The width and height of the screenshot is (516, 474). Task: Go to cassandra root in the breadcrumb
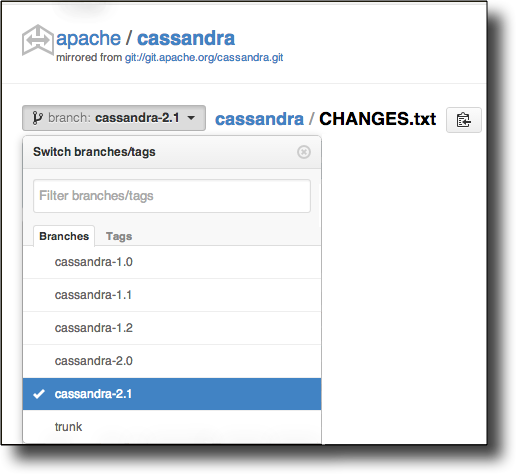tap(259, 119)
